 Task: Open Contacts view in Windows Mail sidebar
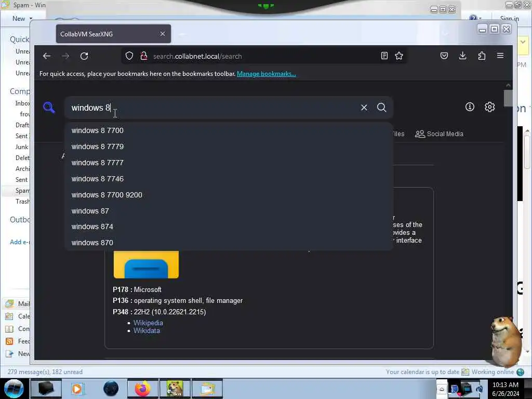[17, 329]
